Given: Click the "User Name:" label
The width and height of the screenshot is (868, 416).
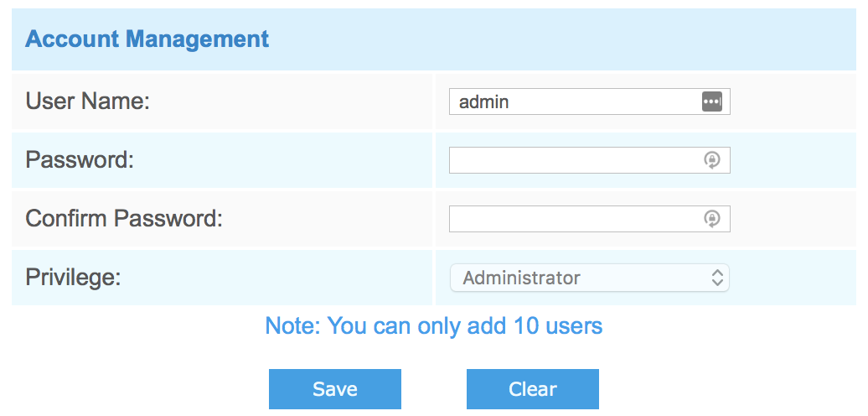Looking at the screenshot, I should [x=87, y=101].
